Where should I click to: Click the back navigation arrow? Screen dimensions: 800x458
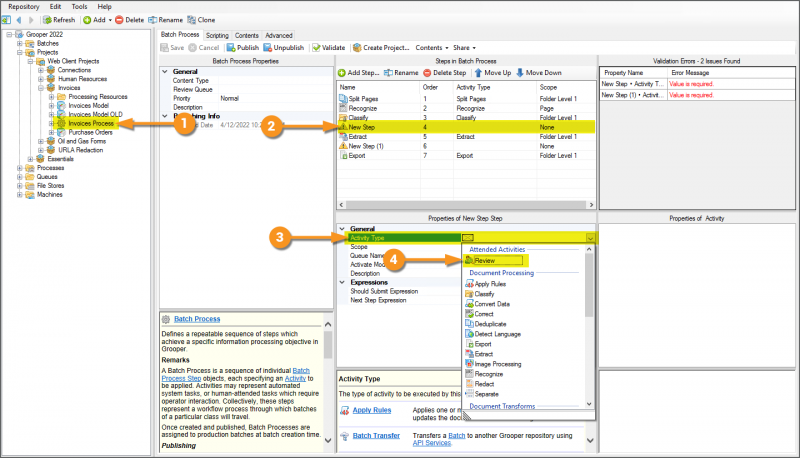pos(19,20)
